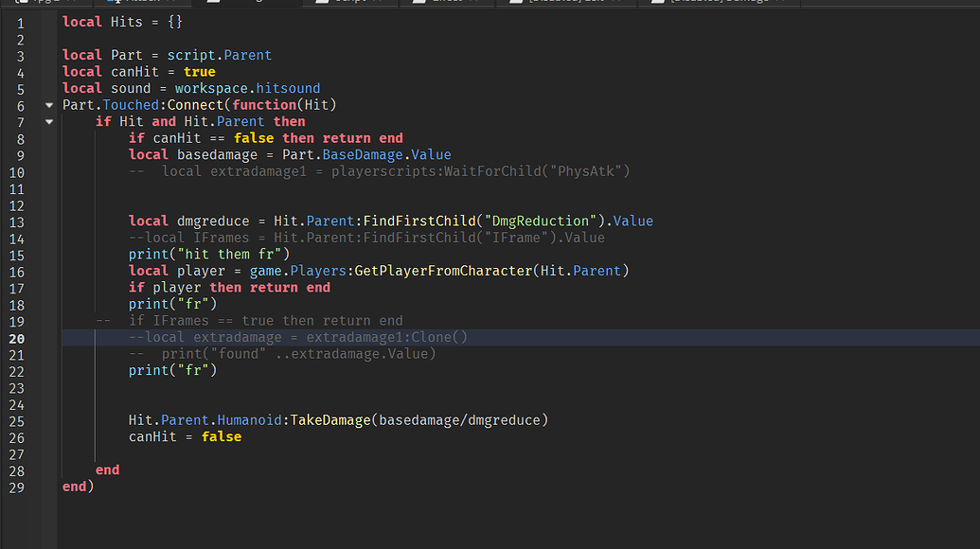
Task: Click the script icon on the active script tab
Action: point(213,4)
